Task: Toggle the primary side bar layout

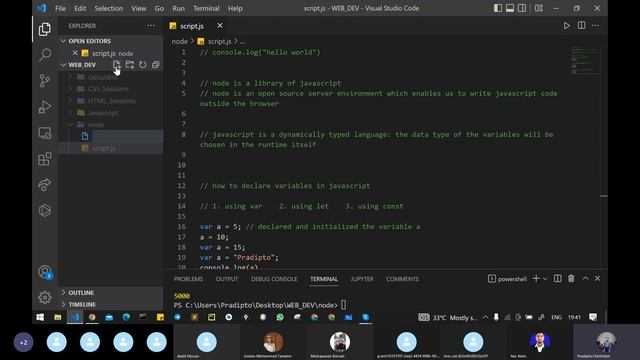Action: click(x=498, y=8)
